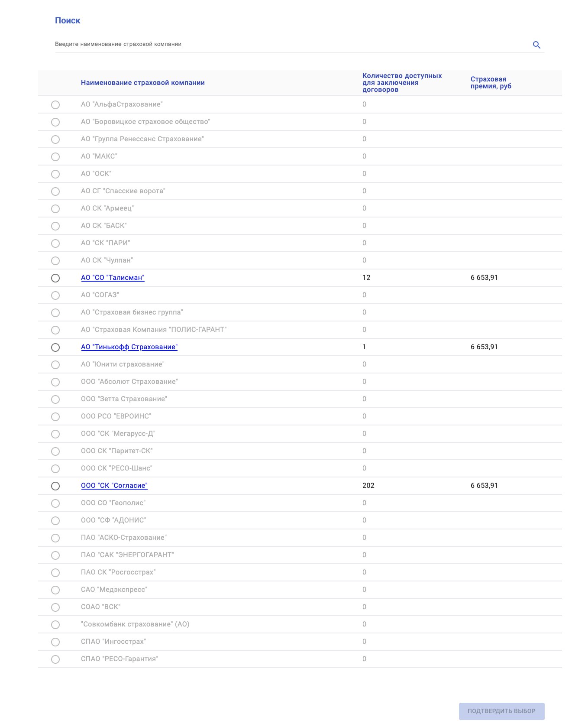Select radio for ПАО "САК "ЭНЕРГОГАРАНТ"

[55, 555]
